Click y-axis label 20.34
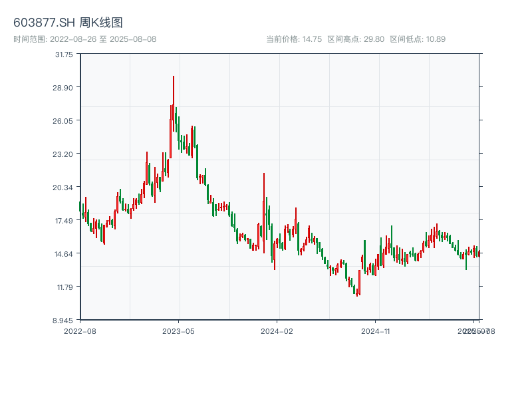Screen dimensions: 532x399 coord(63,188)
